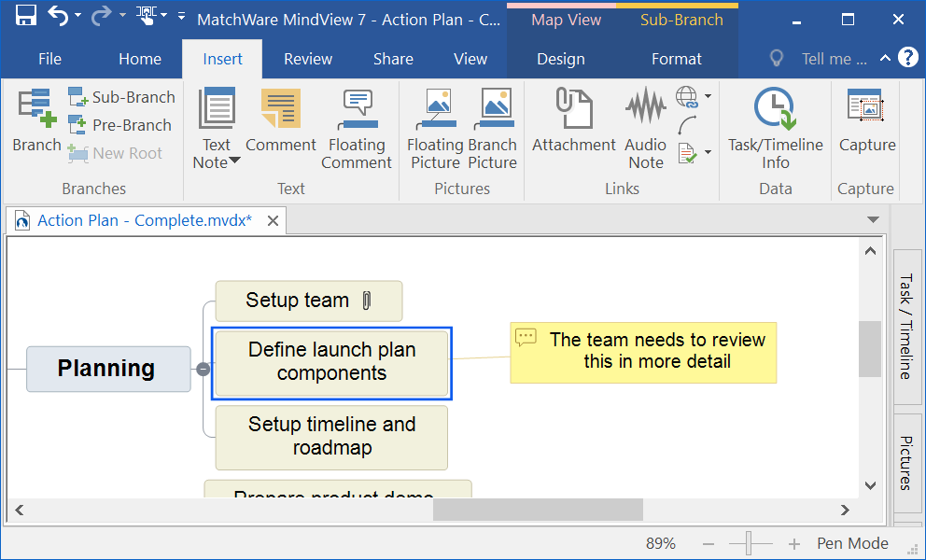Select the Insert ribbon tab
926x560 pixels.
tap(223, 59)
